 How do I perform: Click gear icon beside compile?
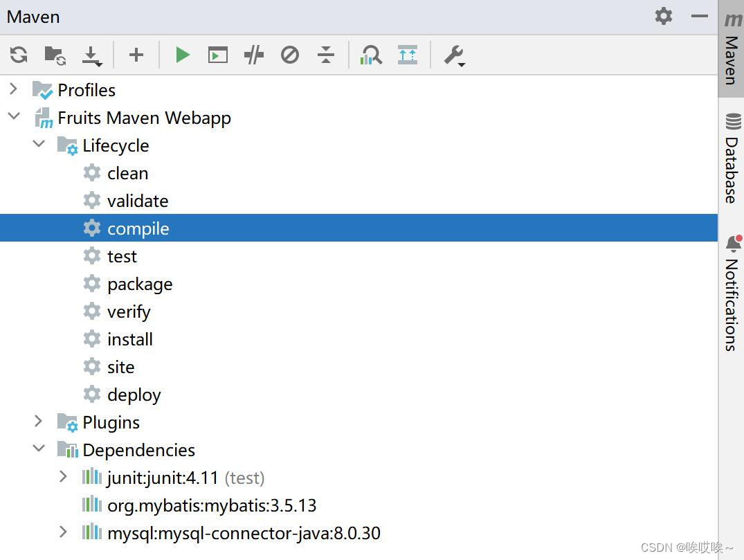coord(92,228)
